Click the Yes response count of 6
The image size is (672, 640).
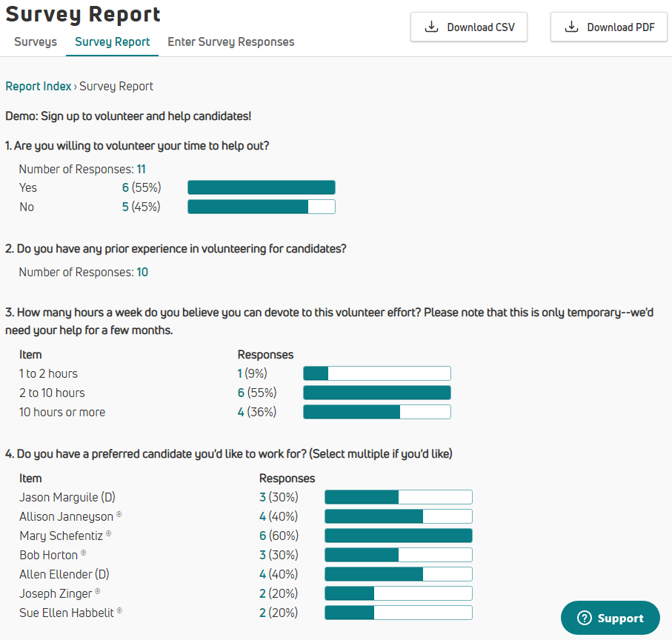(x=125, y=187)
